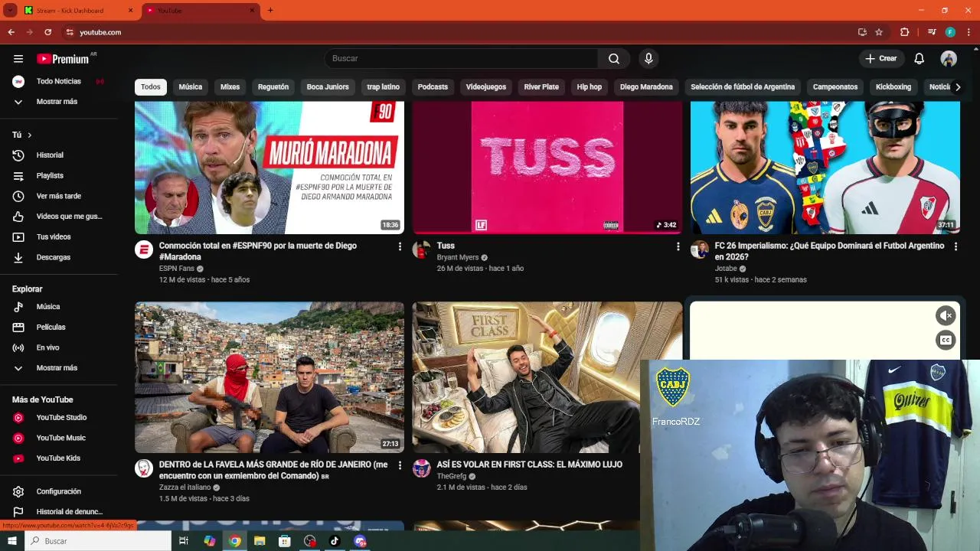Open Ver más tarde list
Image resolution: width=980 pixels, height=551 pixels.
click(x=59, y=196)
